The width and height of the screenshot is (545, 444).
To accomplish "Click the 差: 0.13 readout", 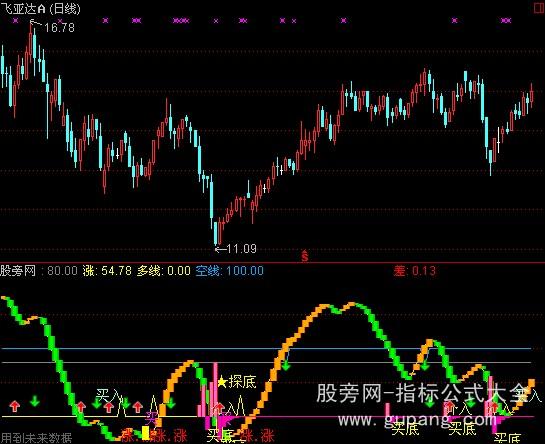I will click(x=414, y=271).
